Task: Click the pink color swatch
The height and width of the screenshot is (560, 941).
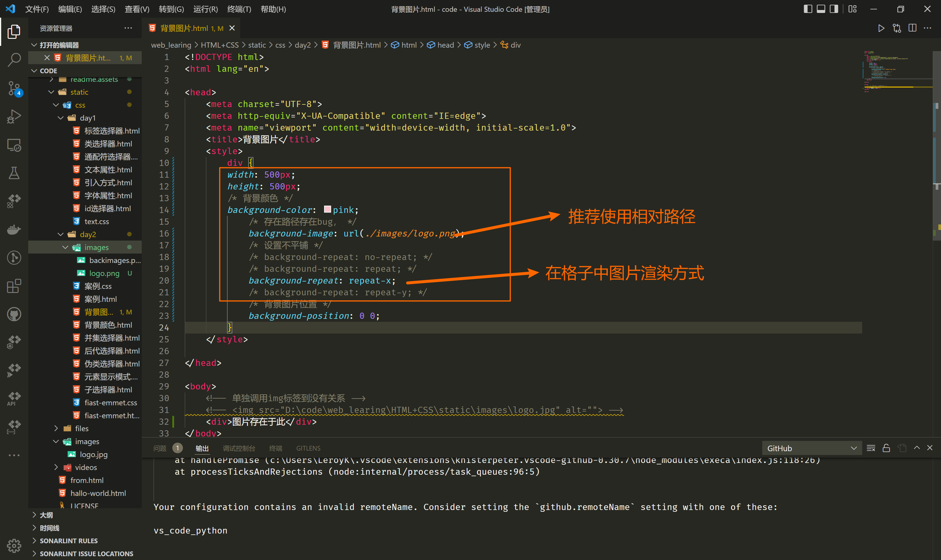Action: 328,209
